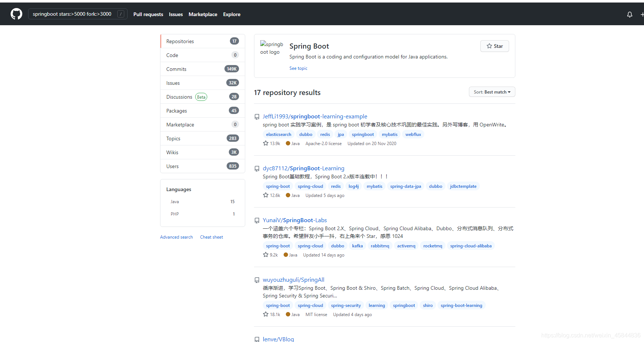The width and height of the screenshot is (644, 342).
Task: Click repo icon beside YunaiV/SpringBoot-Labs
Action: (x=257, y=221)
